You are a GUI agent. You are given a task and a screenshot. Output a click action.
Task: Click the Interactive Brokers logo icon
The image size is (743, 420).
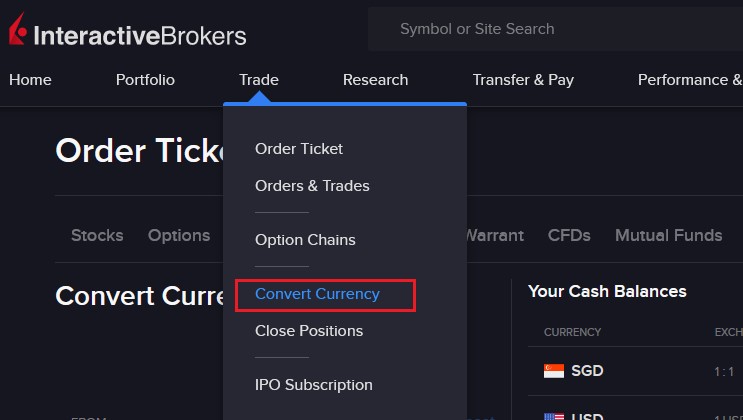[18, 29]
